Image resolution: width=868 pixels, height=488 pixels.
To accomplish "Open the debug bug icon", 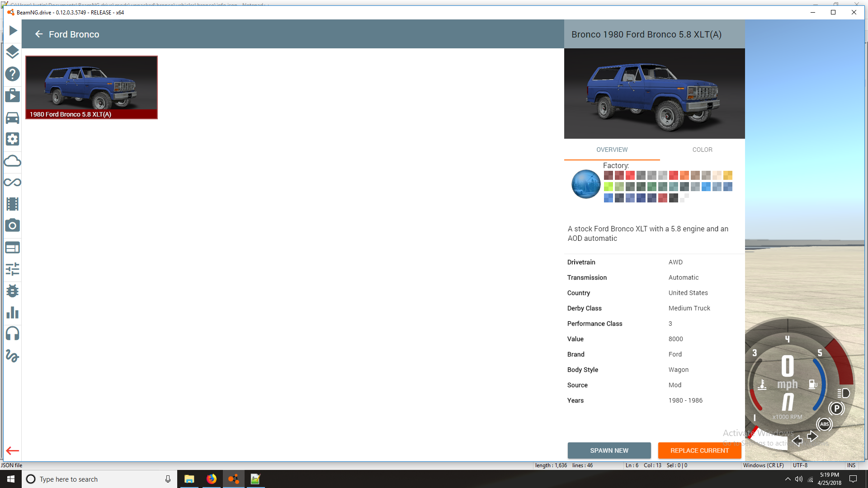I will pos(13,291).
